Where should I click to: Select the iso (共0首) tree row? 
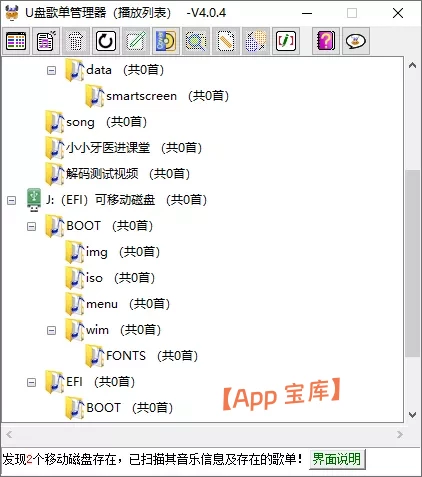(x=120, y=278)
